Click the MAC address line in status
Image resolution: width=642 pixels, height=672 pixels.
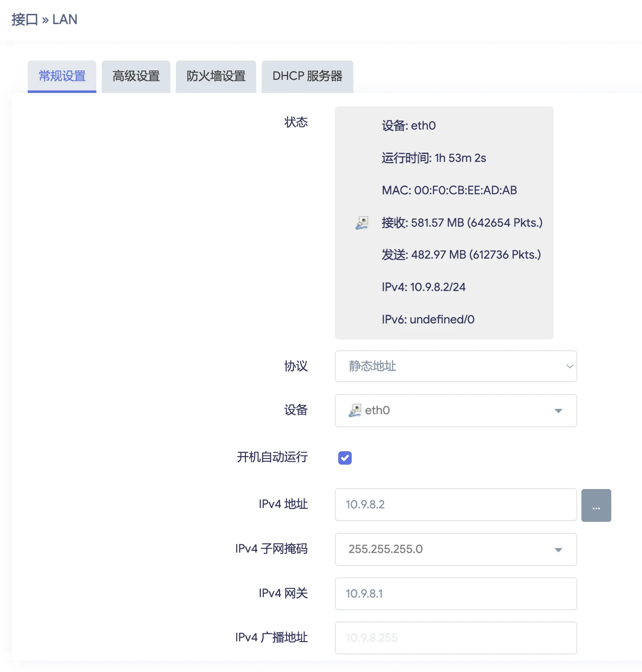click(x=449, y=190)
